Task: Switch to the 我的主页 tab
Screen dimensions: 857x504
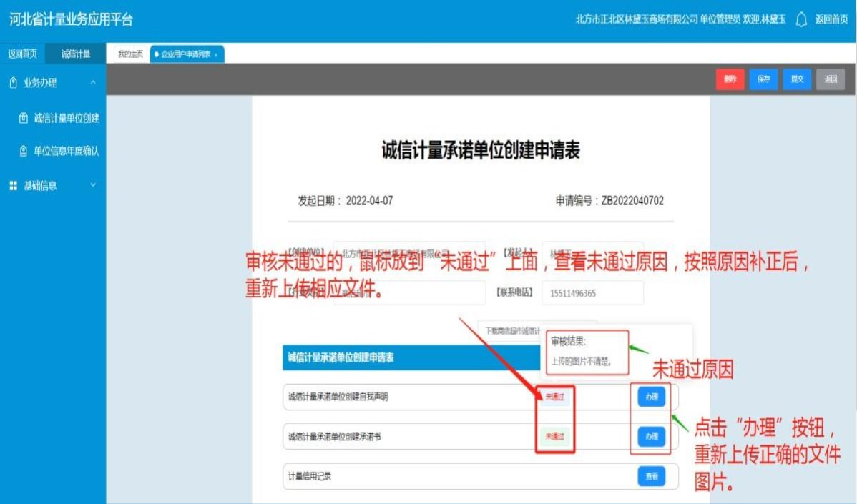Action: click(130, 54)
